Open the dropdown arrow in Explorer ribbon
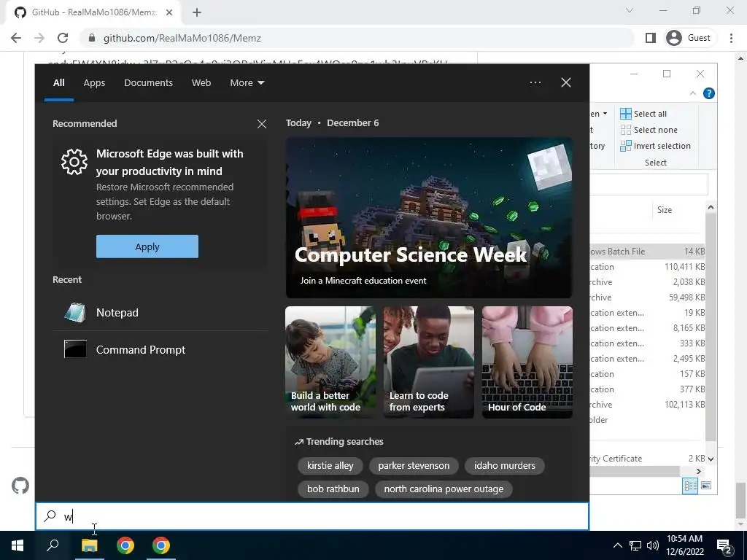This screenshot has width=747, height=560. pos(605,114)
